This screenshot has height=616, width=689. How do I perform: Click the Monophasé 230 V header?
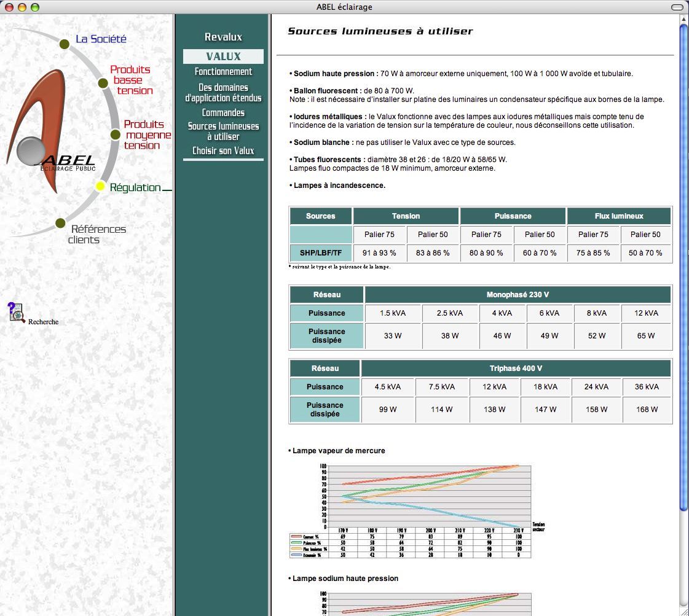point(518,295)
